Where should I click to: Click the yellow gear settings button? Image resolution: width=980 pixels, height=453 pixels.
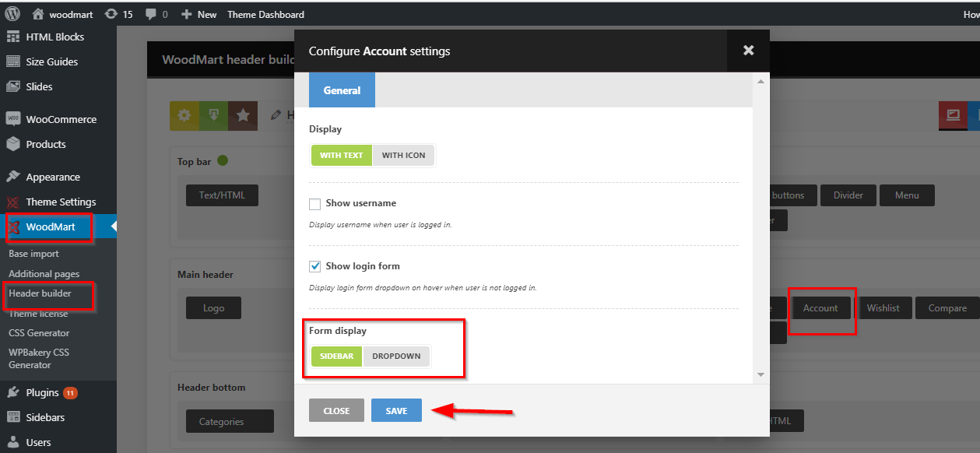coord(184,116)
